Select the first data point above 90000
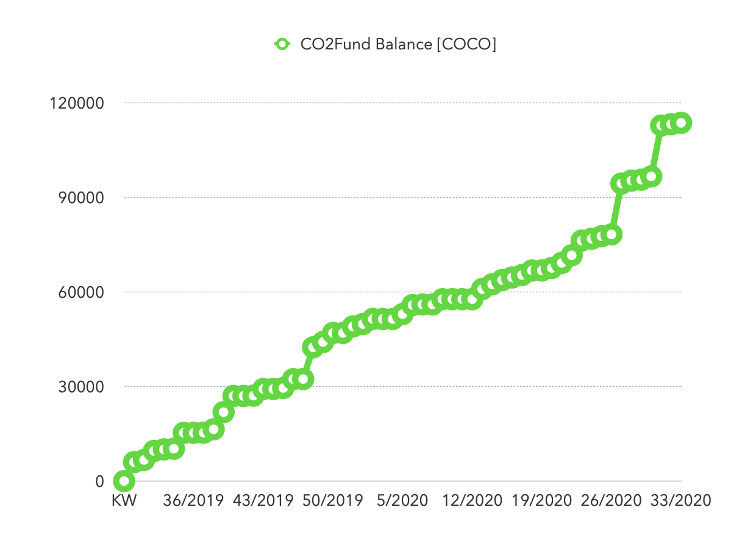The height and width of the screenshot is (554, 756). pyautogui.click(x=621, y=183)
